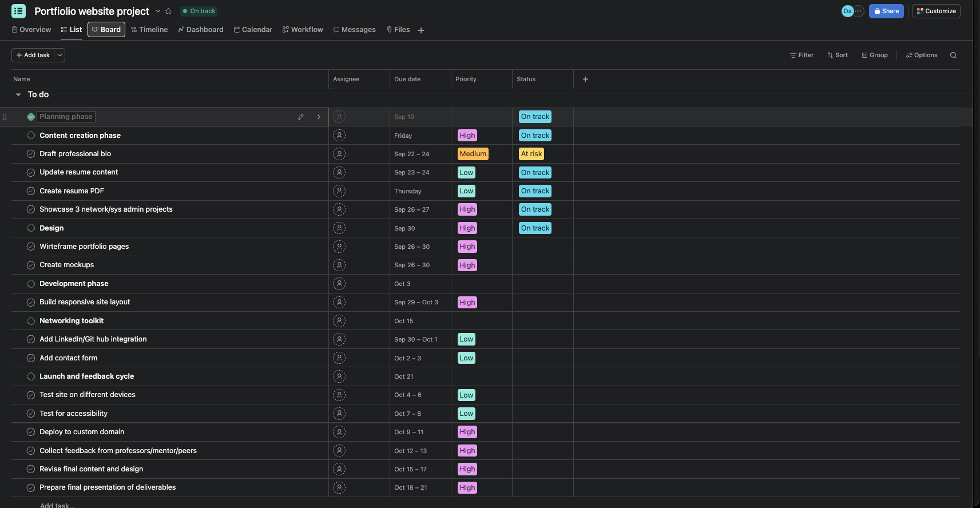Open project title dropdown chevron
980x508 pixels.
click(x=158, y=11)
